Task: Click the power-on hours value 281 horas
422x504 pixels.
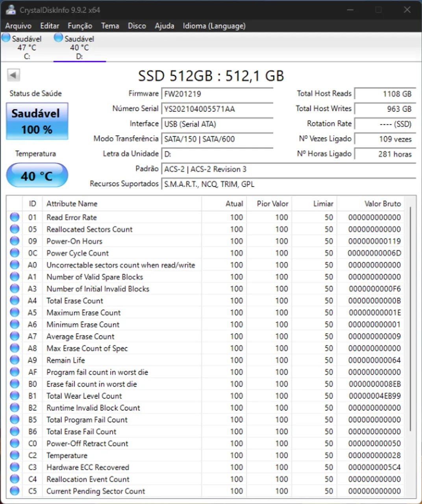Action: (385, 154)
